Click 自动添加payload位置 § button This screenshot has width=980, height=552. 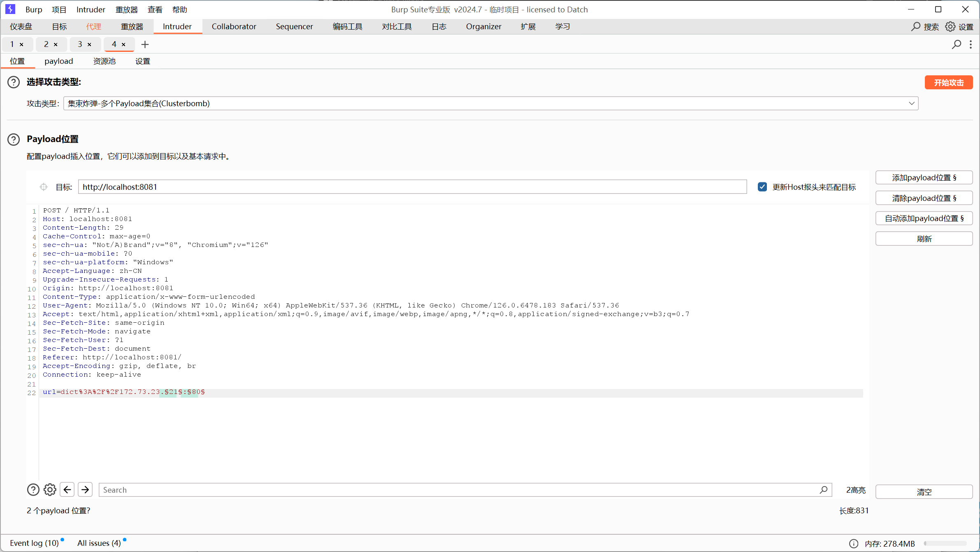[924, 218]
